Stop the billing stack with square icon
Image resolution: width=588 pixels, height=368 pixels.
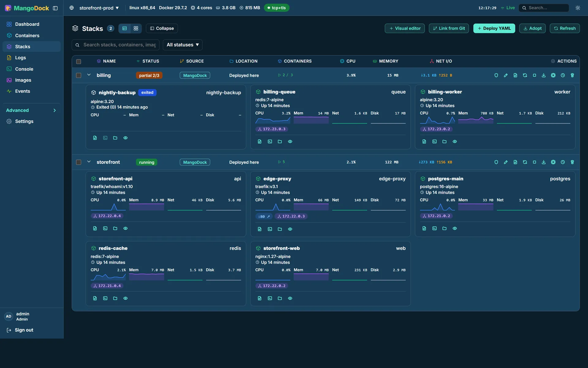coord(534,75)
